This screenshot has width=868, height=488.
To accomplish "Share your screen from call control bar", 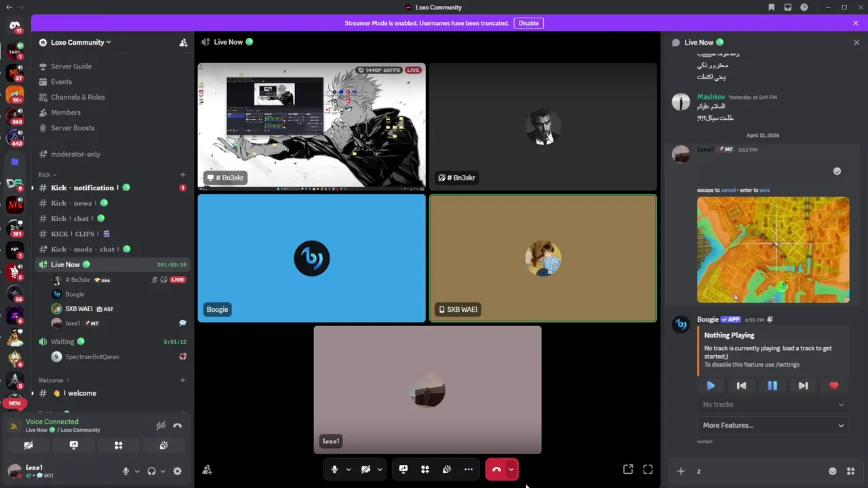I will pos(403,469).
